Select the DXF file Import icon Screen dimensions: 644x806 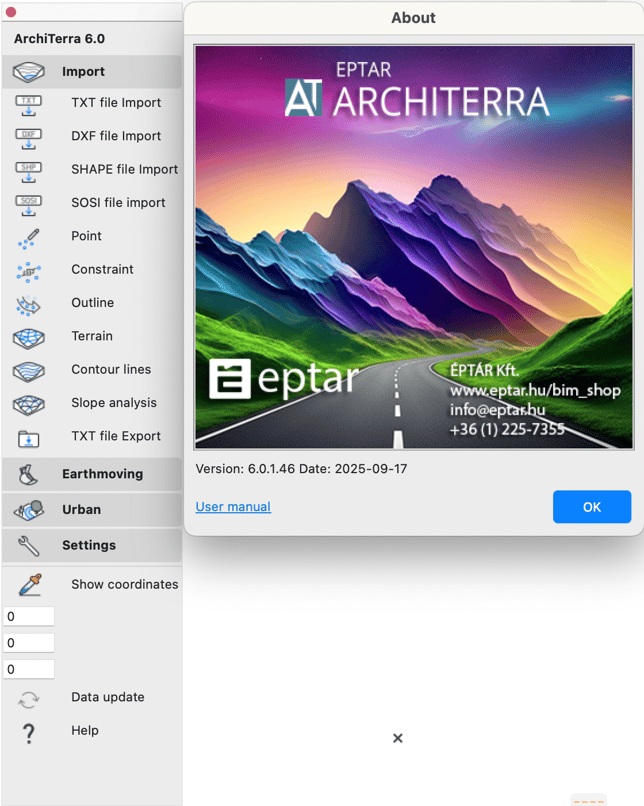tap(29, 136)
